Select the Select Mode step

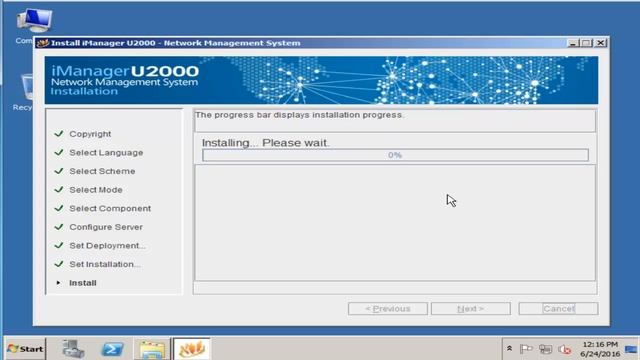click(x=96, y=190)
